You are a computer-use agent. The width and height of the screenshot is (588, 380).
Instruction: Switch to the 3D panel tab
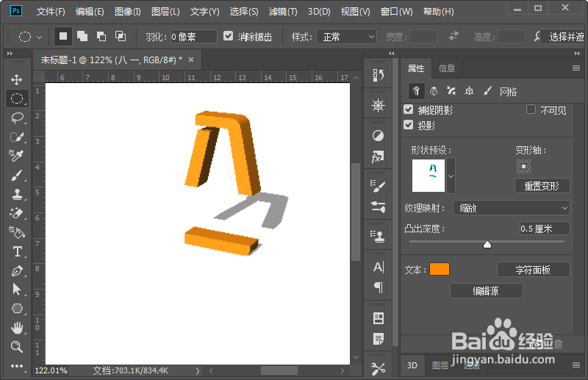point(412,365)
